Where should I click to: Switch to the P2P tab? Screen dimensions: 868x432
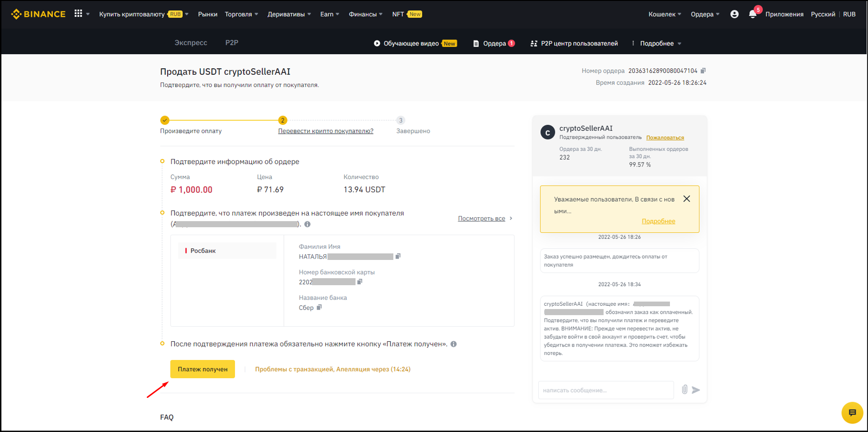[232, 43]
